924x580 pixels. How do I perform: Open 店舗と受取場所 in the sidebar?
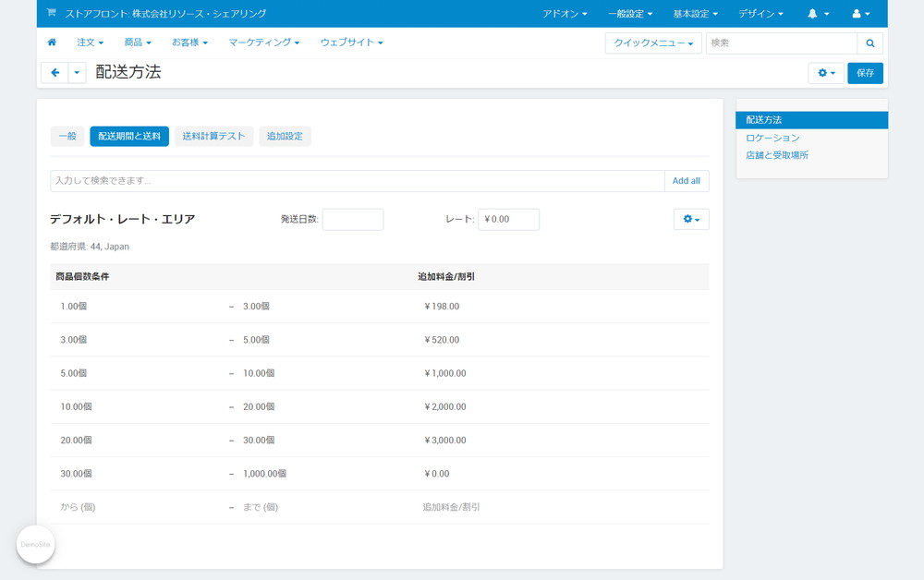coord(777,155)
